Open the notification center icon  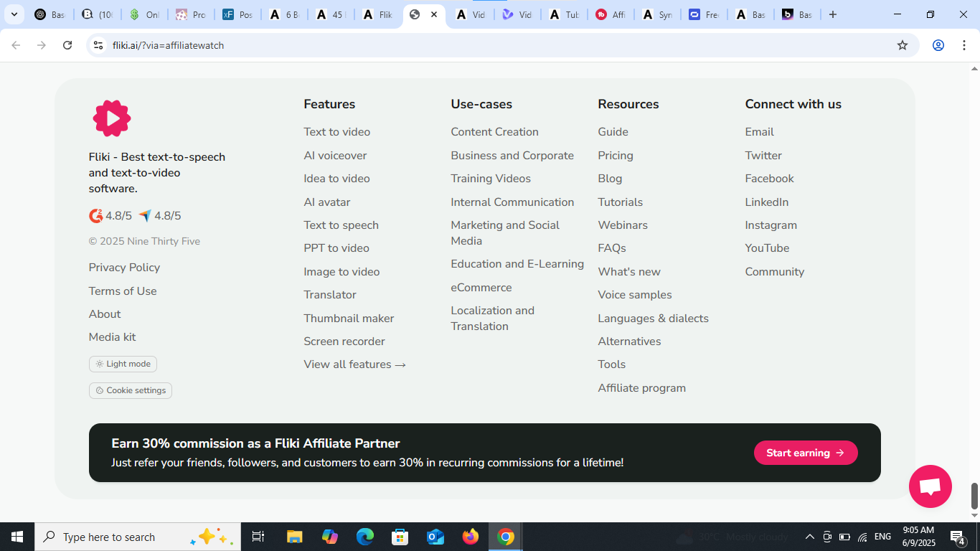click(x=957, y=537)
